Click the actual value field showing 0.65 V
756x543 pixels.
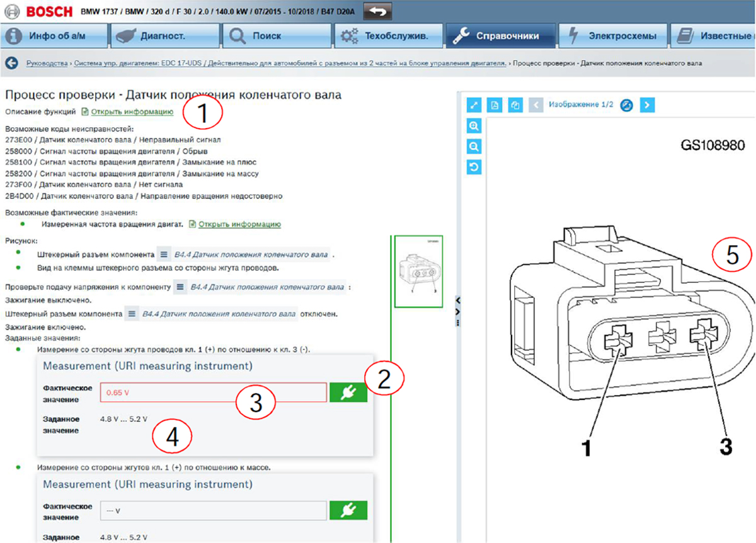point(213,392)
